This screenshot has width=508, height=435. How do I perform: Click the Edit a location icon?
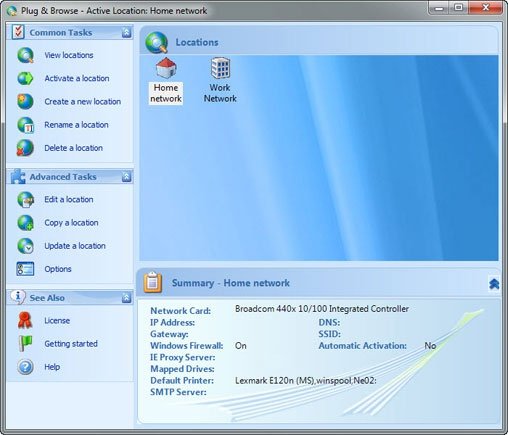pyautogui.click(x=25, y=200)
